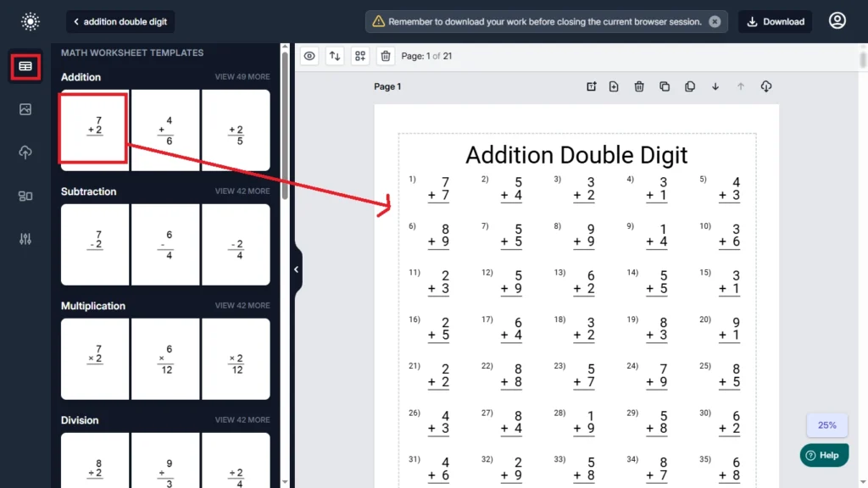Click the Math Worksheet Templates heading

click(132, 53)
